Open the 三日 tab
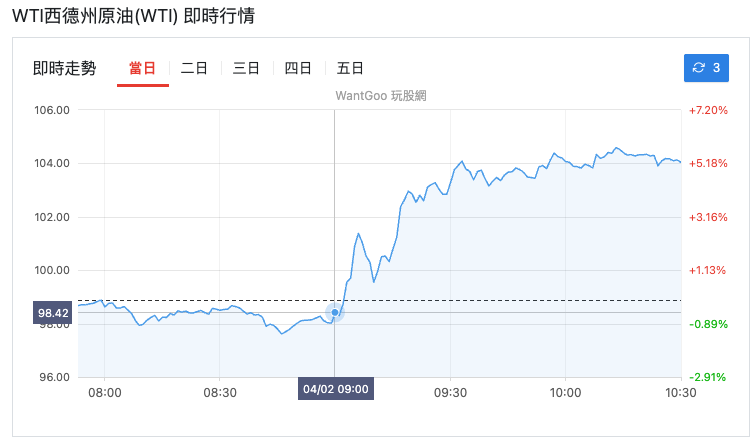Viewport: 756px width, 442px height. coord(246,68)
